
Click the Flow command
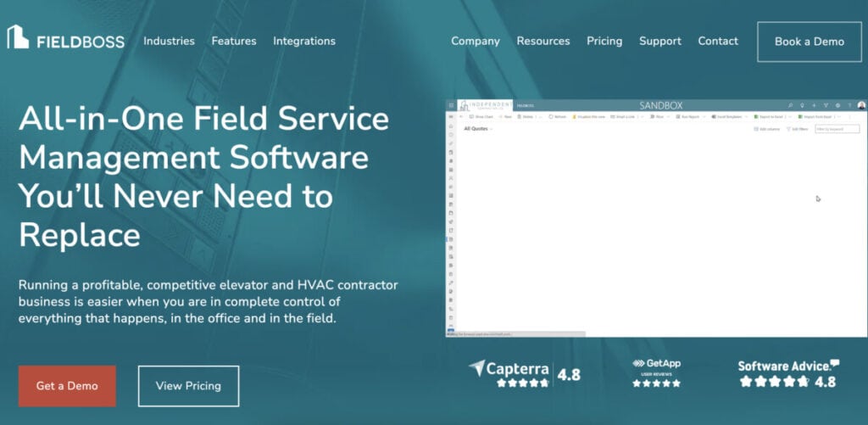pyautogui.click(x=656, y=116)
